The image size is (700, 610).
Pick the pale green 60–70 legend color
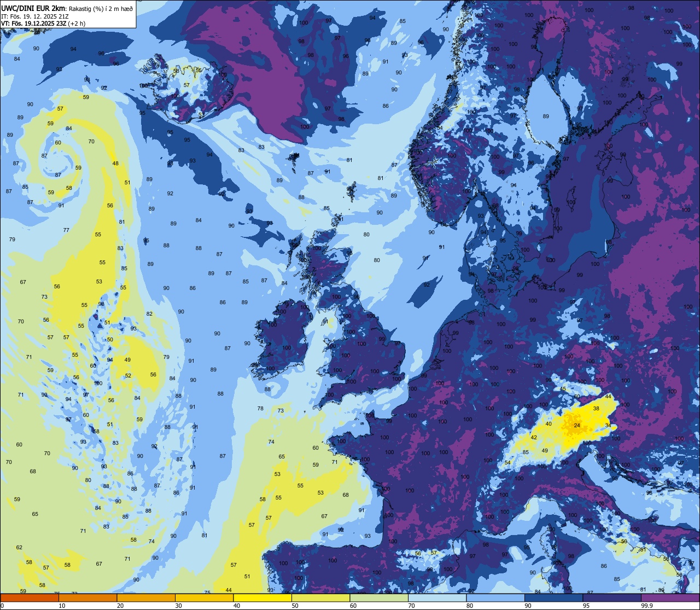[x=379, y=598]
